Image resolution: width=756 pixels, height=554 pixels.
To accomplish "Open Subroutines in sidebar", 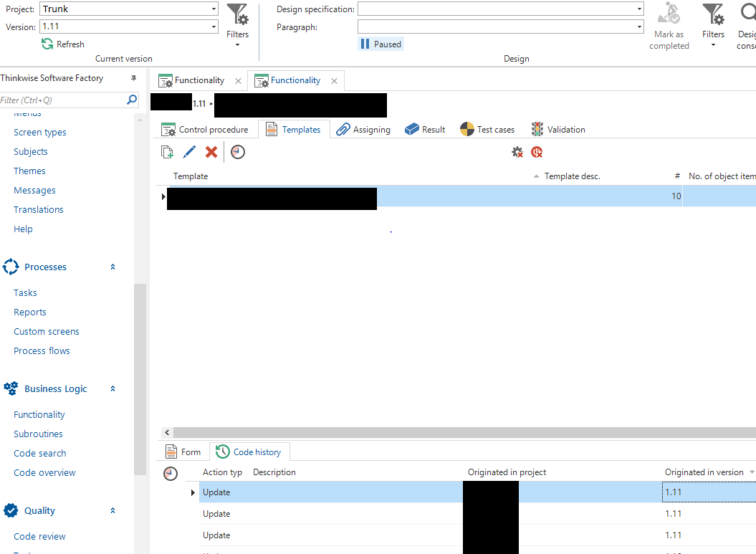I will coord(38,434).
